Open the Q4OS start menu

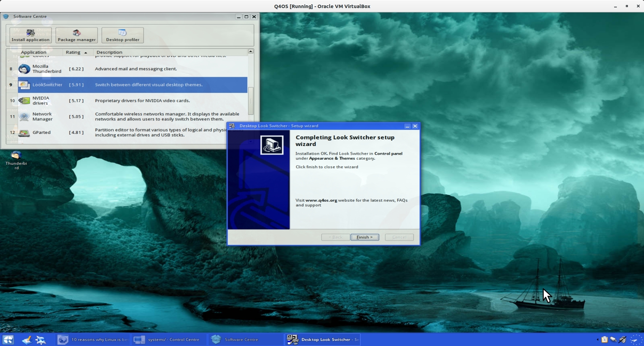point(8,340)
